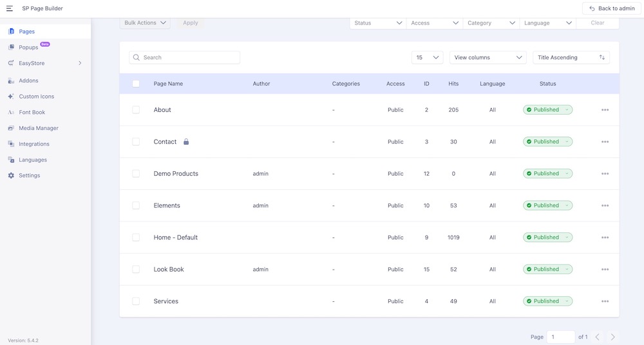
Task: Tick the checkbox for Demo Products
Action: coord(136,174)
